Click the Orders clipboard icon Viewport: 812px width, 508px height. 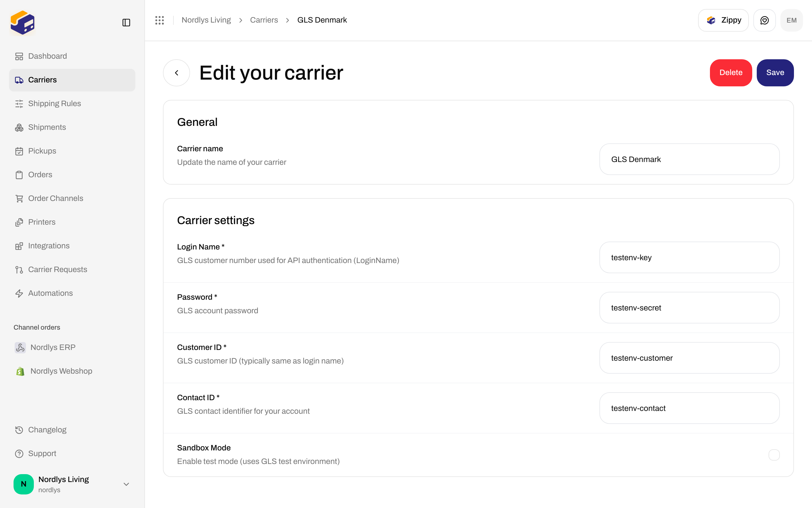pos(19,175)
